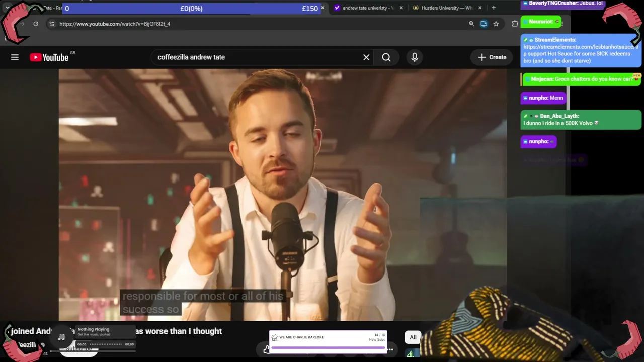Image resolution: width=644 pixels, height=362 pixels.
Task: Clear the YouTube search box text
Action: click(x=366, y=57)
